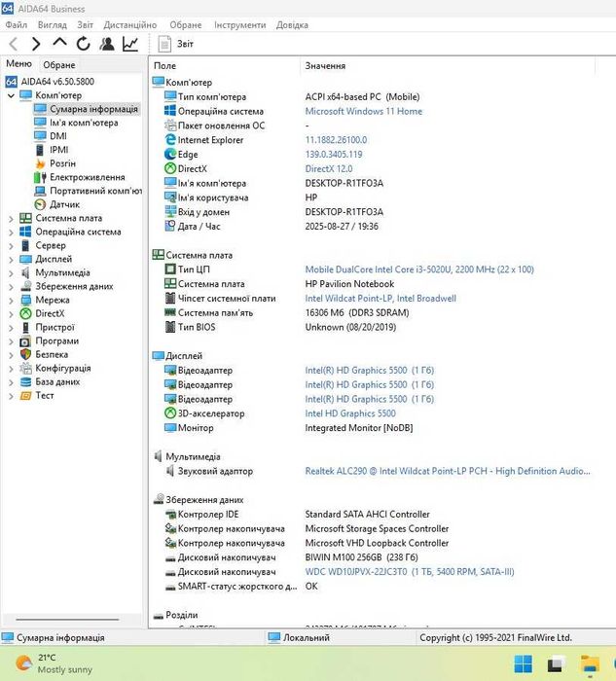
Task: Open the Довідка menu
Action: coord(292,24)
